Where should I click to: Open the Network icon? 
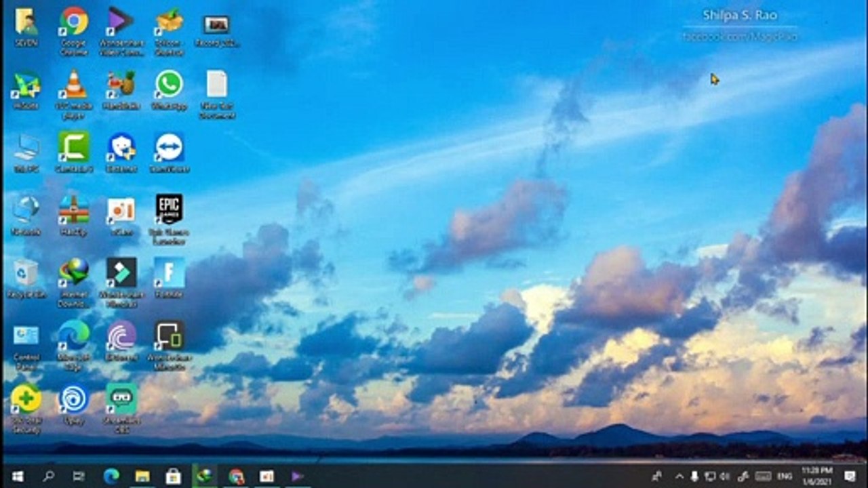pyautogui.click(x=26, y=216)
